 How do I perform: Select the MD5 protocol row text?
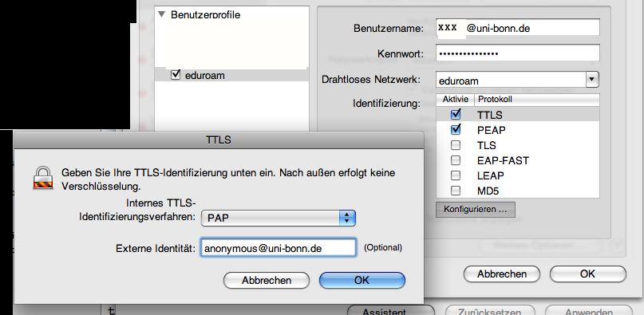[x=488, y=191]
